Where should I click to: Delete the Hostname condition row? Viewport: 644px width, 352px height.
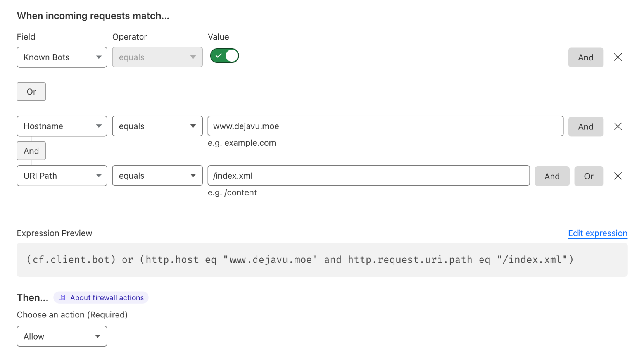pos(618,126)
